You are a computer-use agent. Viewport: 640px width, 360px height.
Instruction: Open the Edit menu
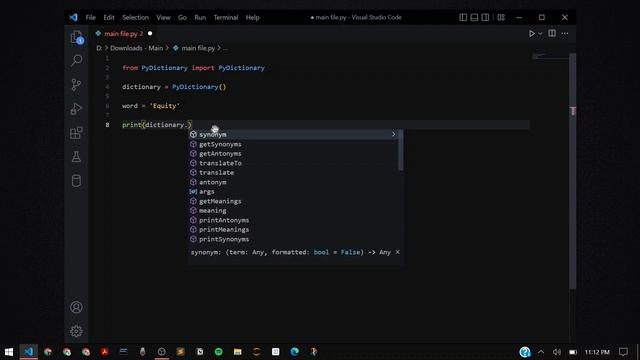pyautogui.click(x=109, y=17)
